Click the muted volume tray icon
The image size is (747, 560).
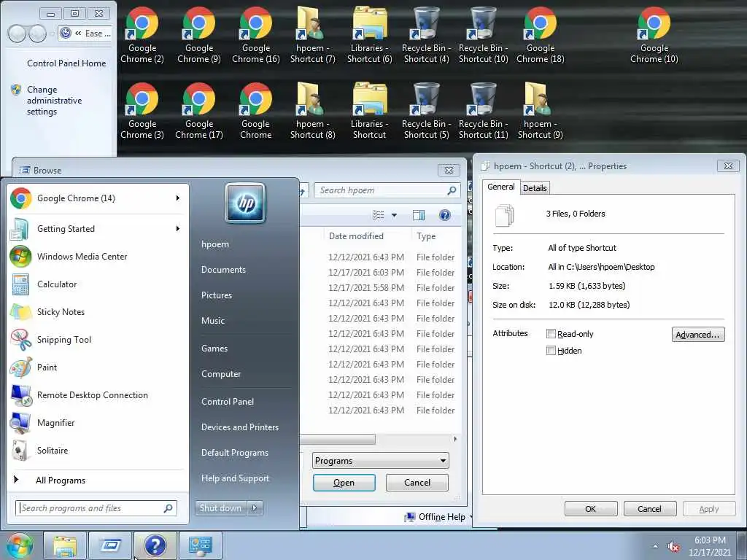click(x=673, y=547)
